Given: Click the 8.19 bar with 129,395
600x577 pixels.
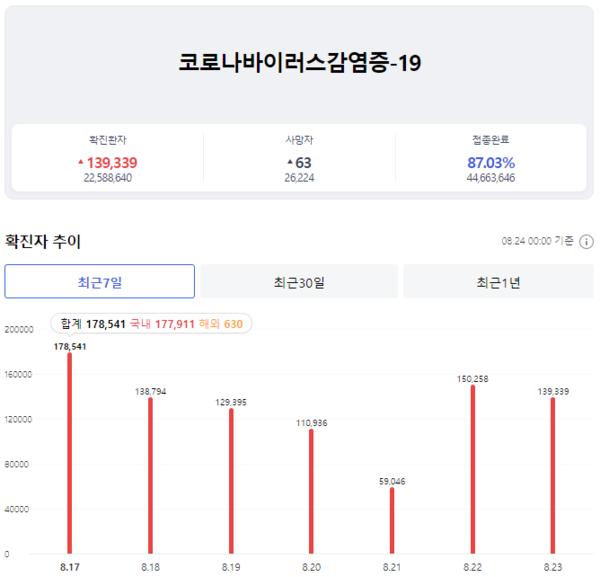Looking at the screenshot, I should pyautogui.click(x=231, y=481).
